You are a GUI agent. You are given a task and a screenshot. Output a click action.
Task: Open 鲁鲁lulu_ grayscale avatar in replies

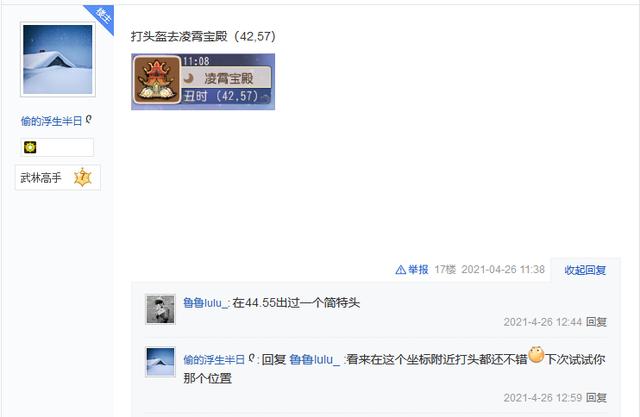pyautogui.click(x=160, y=309)
